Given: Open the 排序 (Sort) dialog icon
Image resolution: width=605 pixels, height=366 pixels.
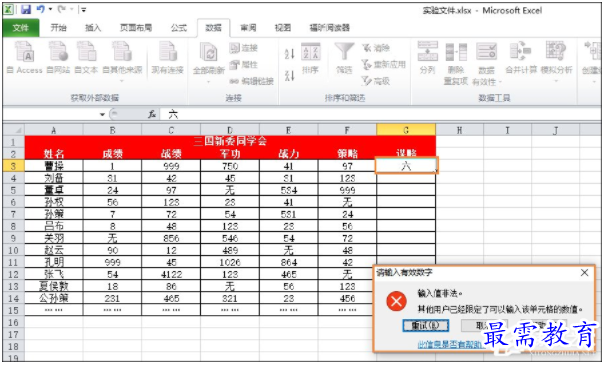Looking at the screenshot, I should click(310, 58).
